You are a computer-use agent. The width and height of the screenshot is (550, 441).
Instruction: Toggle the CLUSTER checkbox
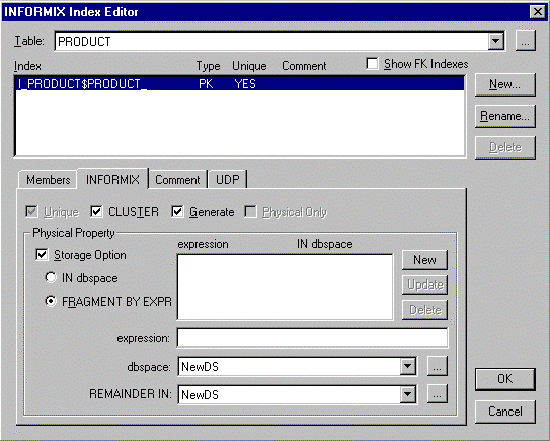[96, 212]
